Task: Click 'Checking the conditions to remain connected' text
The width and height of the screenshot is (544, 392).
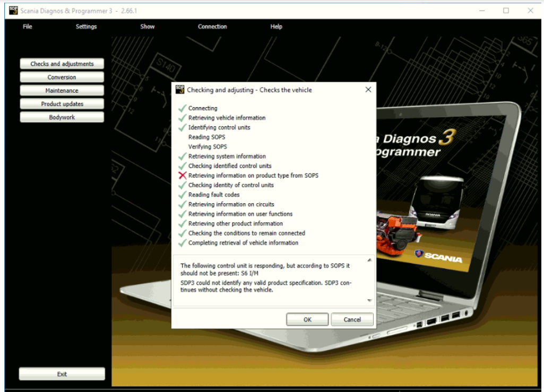Action: (247, 233)
